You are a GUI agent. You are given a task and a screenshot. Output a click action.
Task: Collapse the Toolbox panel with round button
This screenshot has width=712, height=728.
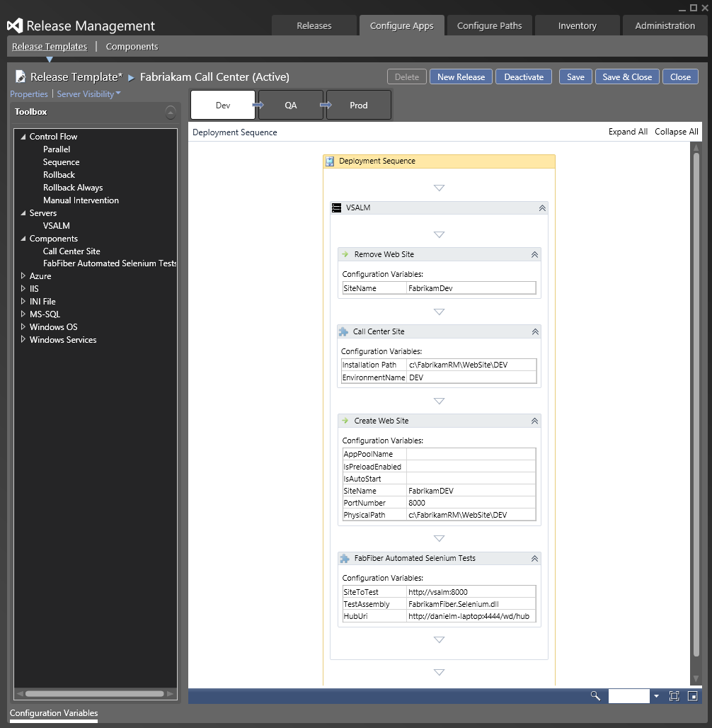tap(171, 112)
